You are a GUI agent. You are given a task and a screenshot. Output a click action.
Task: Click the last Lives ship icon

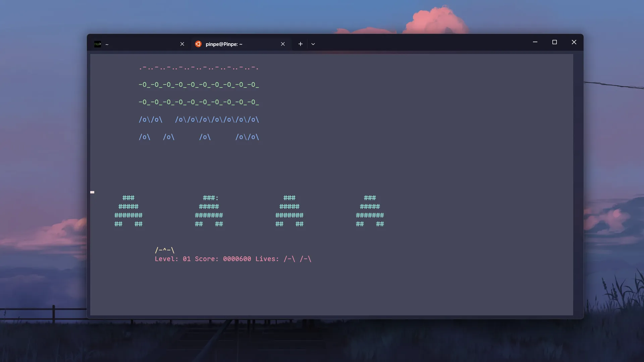point(305,259)
